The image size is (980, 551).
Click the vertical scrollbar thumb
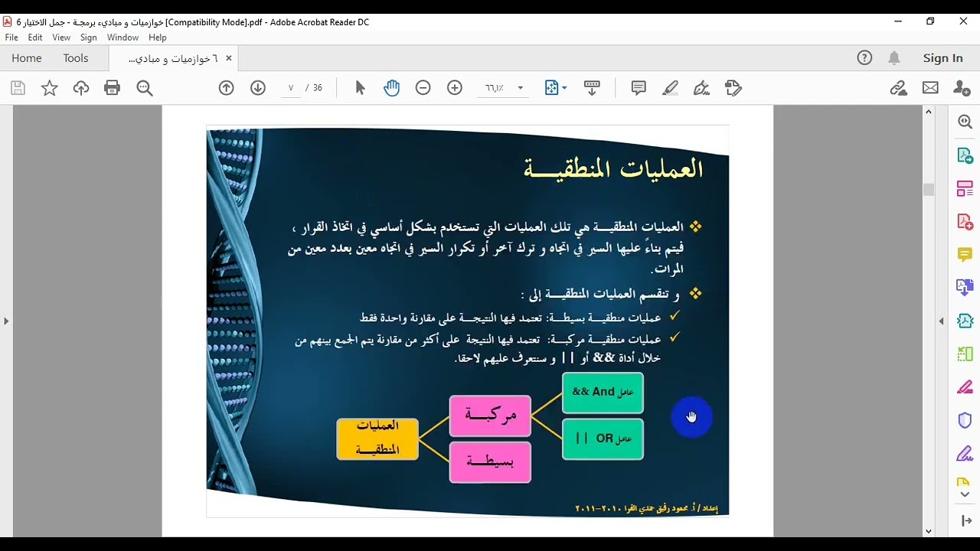click(x=929, y=190)
